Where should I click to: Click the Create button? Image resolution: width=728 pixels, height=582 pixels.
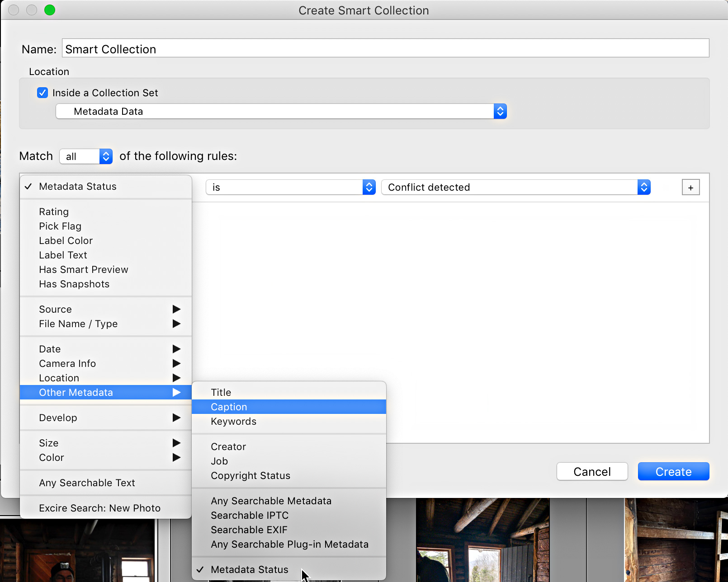tap(673, 471)
